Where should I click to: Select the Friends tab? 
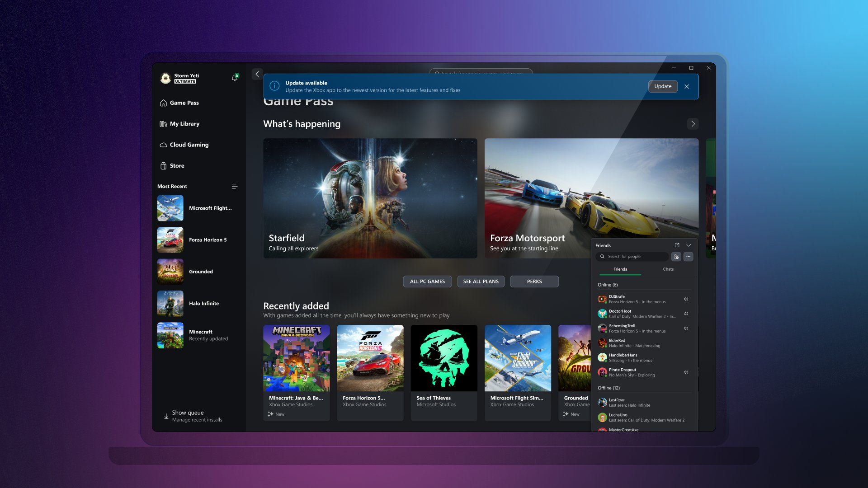pos(620,269)
